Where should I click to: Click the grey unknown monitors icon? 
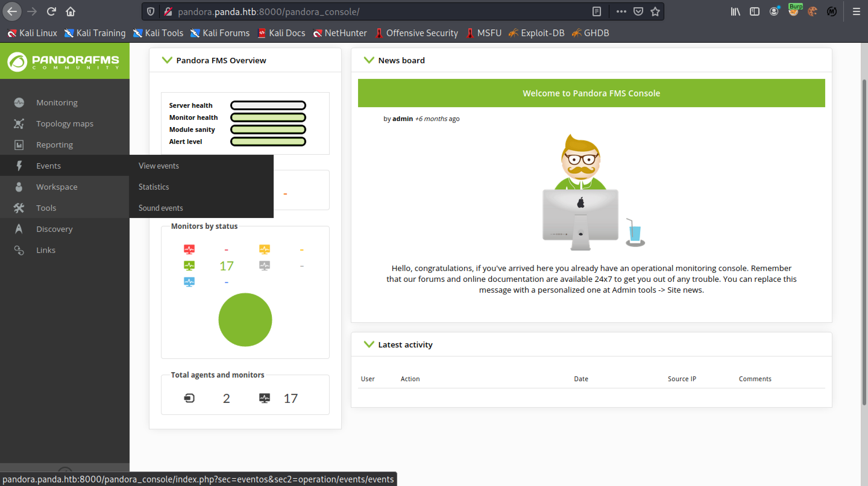click(x=265, y=266)
